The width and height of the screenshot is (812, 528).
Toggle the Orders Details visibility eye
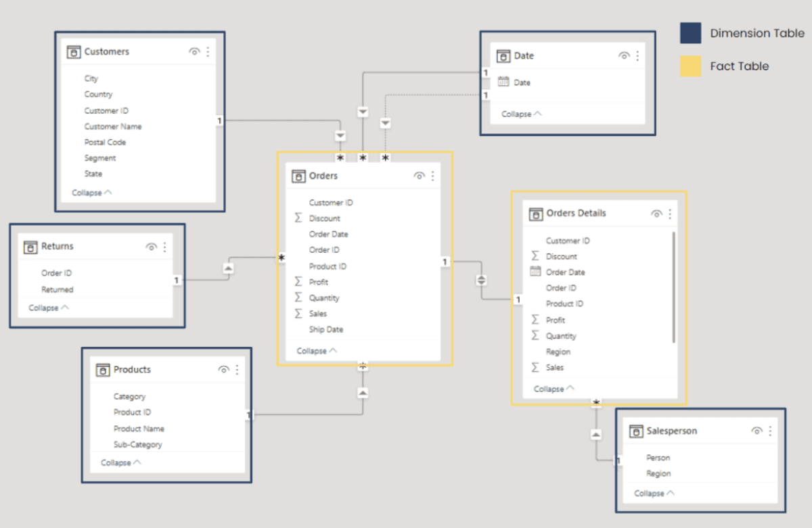(656, 214)
